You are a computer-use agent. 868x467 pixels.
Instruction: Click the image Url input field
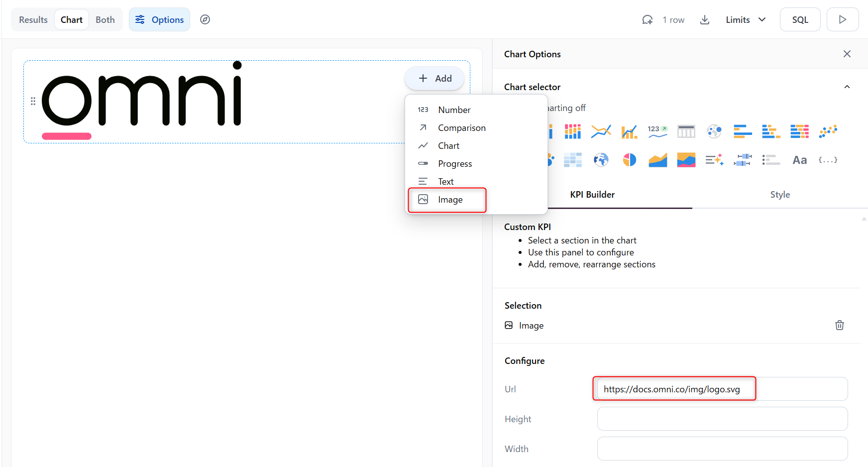point(722,389)
